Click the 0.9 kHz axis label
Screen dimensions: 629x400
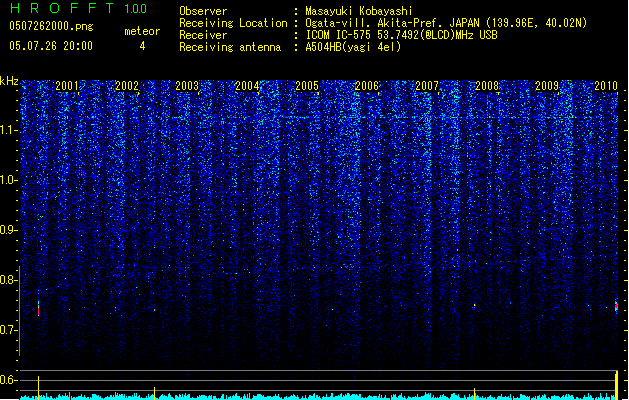tap(8, 230)
